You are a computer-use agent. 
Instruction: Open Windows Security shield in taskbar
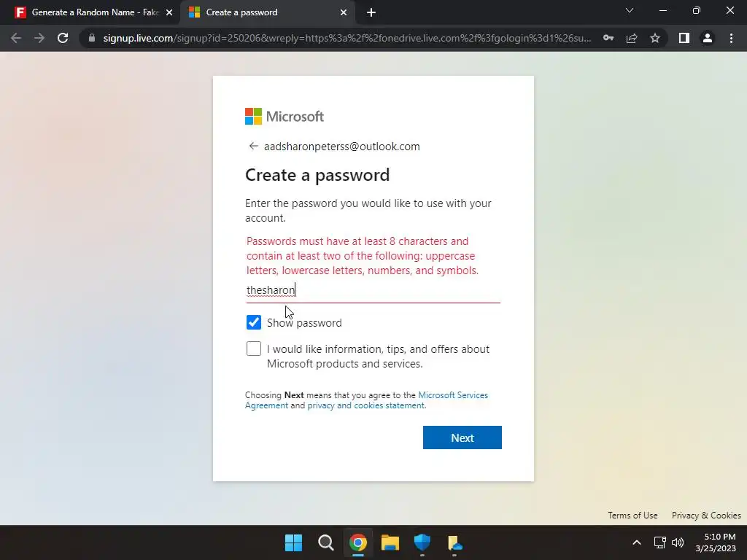(x=422, y=542)
